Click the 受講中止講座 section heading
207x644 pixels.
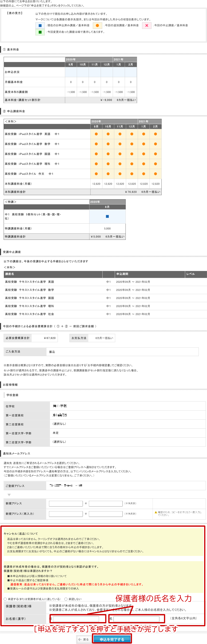point(12,252)
